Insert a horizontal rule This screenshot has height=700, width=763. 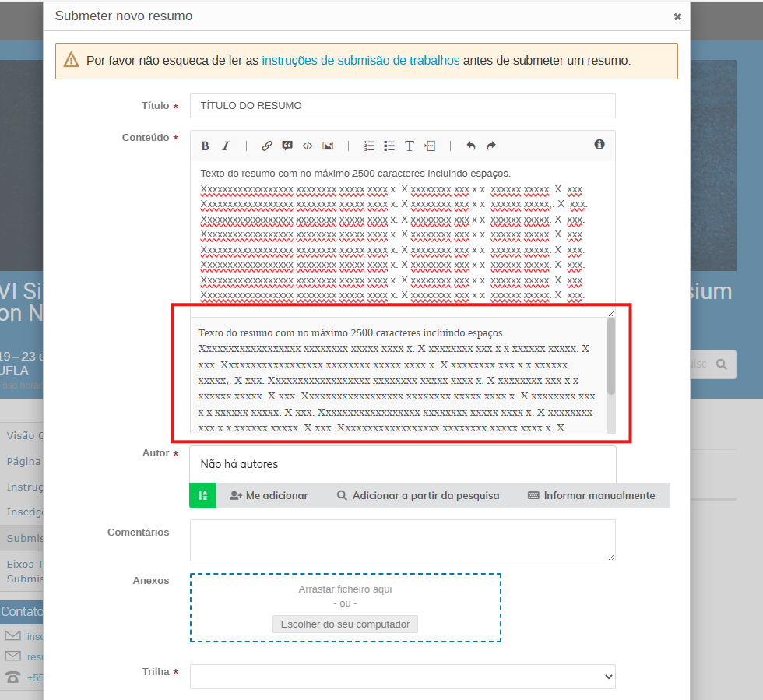[430, 146]
